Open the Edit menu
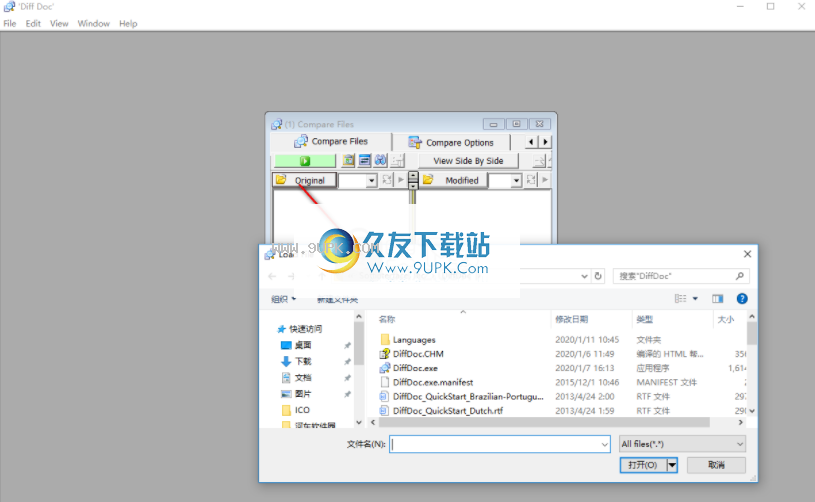815x502 pixels. [x=33, y=23]
